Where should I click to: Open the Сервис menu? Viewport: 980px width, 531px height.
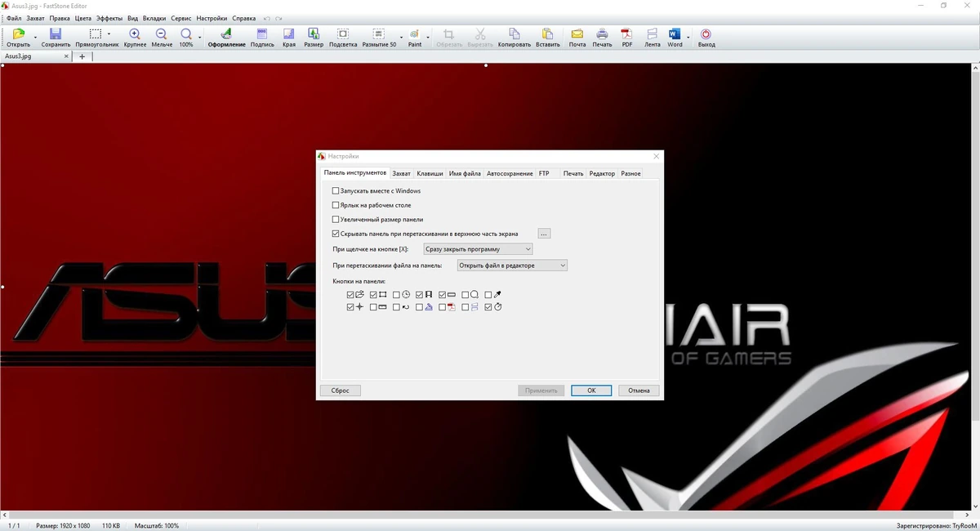(181, 18)
